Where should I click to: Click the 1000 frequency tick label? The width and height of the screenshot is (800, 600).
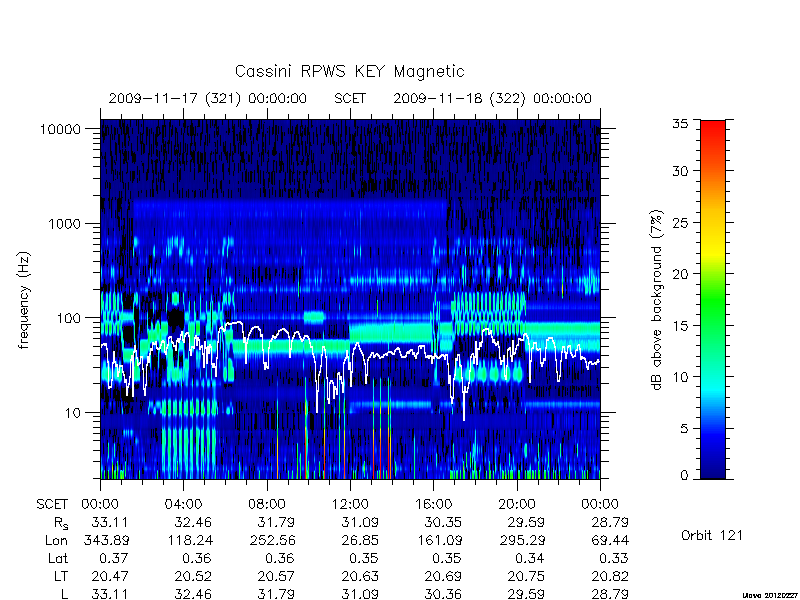pos(64,224)
